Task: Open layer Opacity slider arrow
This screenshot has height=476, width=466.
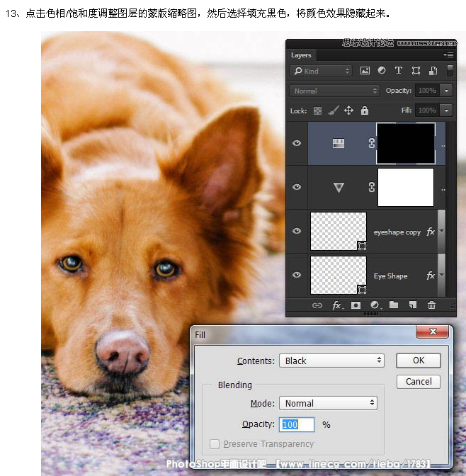Action: coord(446,91)
